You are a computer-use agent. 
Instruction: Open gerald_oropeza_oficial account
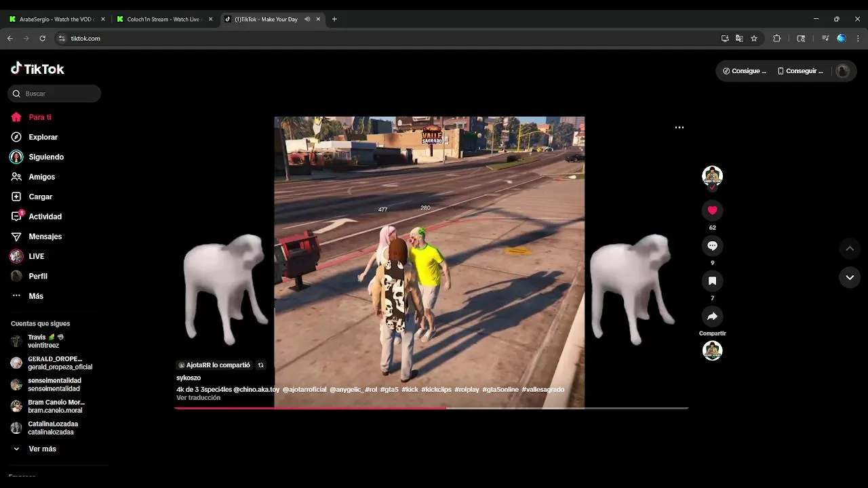point(52,363)
